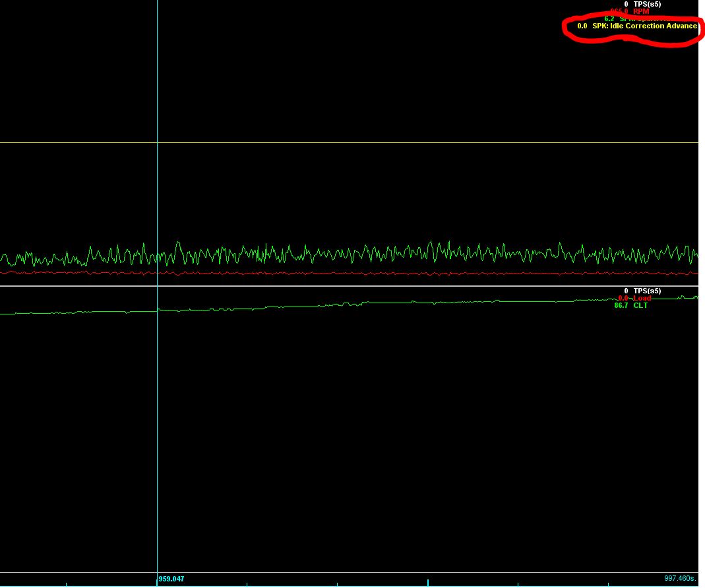This screenshot has width=705, height=588.
Task: Click the green 6.2 spark legend value
Action: (x=609, y=19)
